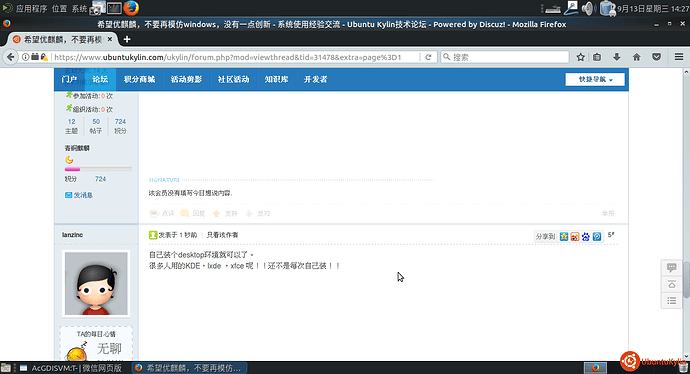Expand the 快捷导航 dropdown

coord(595,79)
